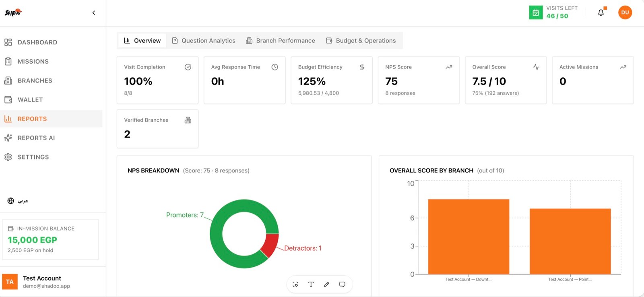Open the Branches section

coord(51,81)
